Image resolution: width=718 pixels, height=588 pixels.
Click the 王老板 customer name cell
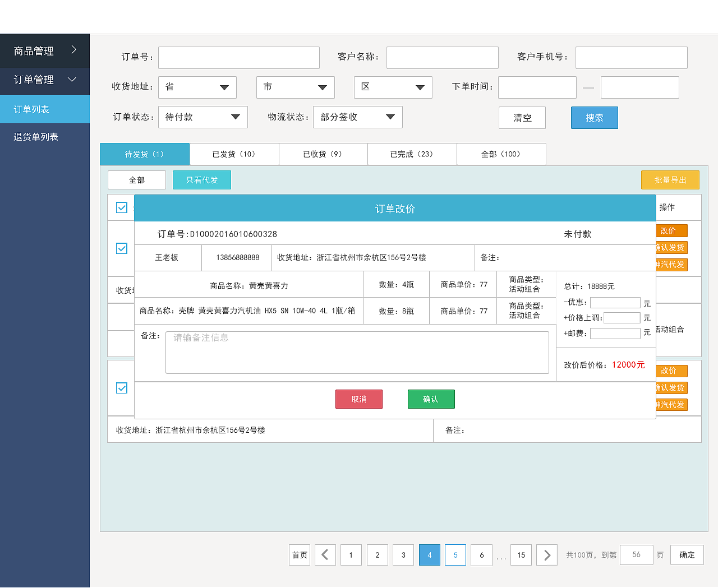(x=167, y=258)
